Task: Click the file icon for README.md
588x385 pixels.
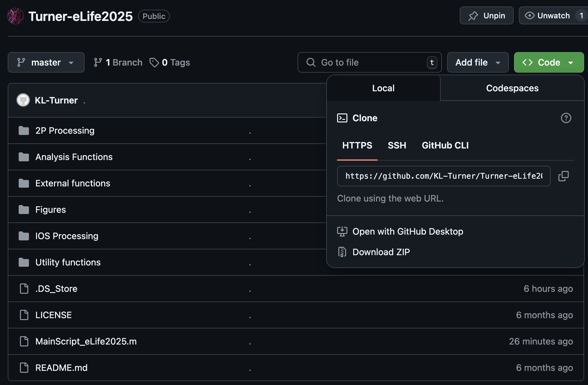Action: coord(24,368)
